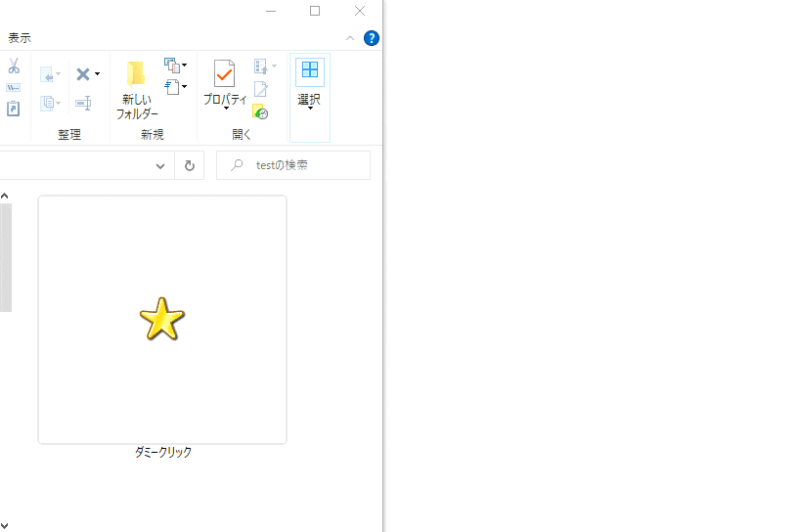Create a new folder with 新しいフォルダー
This screenshot has height=532, width=798.
pos(136,90)
